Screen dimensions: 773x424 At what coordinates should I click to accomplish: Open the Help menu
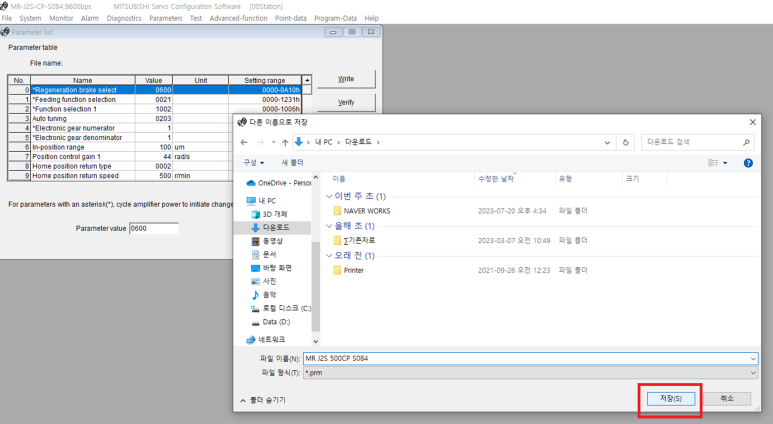pos(371,18)
